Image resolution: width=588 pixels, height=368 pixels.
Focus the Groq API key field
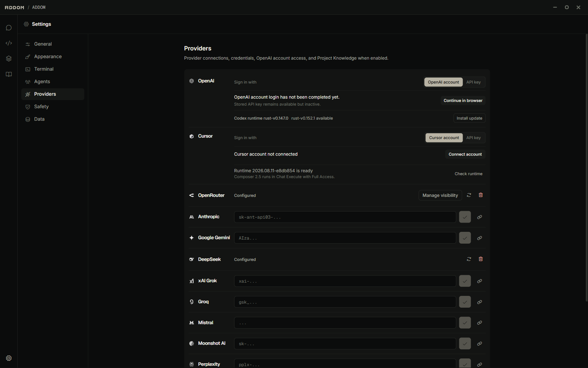[345, 302]
